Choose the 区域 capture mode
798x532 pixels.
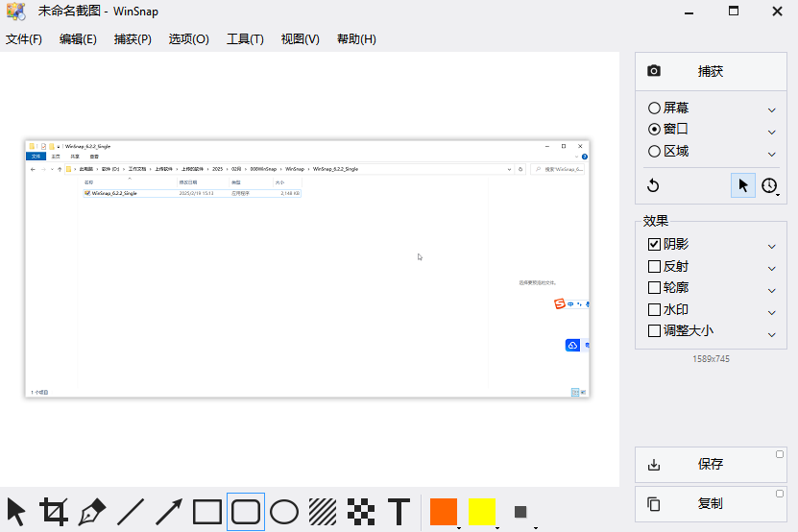point(668,151)
